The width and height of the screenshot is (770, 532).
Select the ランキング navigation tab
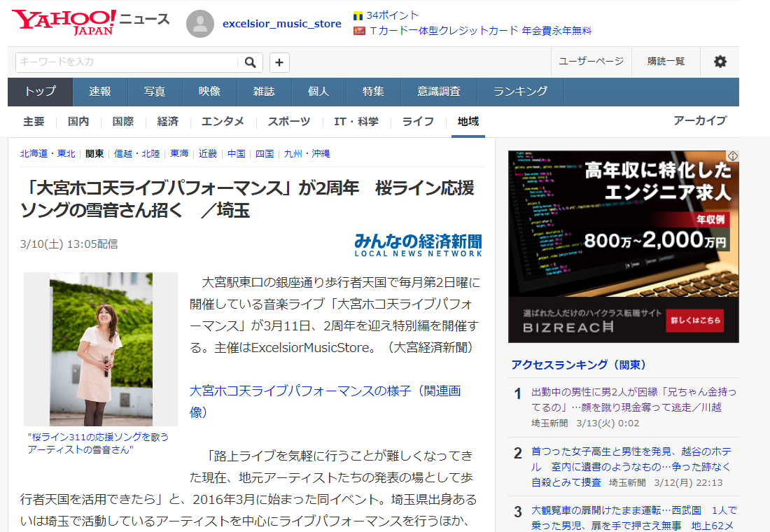pyautogui.click(x=521, y=92)
